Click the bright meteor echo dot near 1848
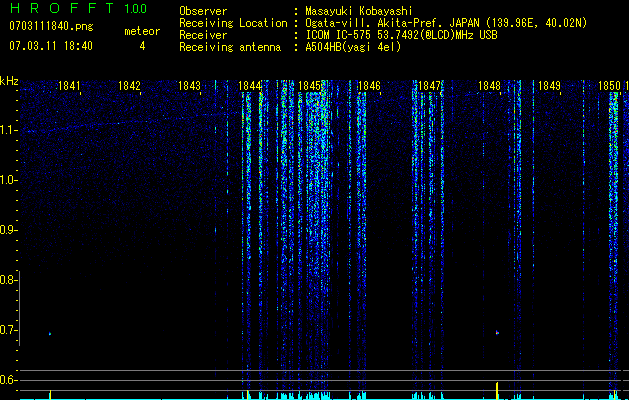 [x=497, y=333]
